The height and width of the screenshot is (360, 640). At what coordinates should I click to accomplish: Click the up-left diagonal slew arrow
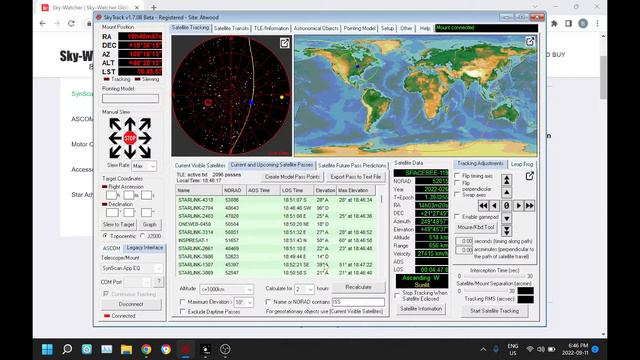click(x=115, y=124)
